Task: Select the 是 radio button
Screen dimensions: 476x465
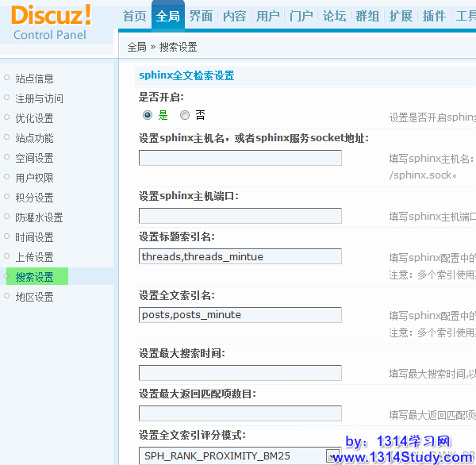Action: pyautogui.click(x=148, y=115)
